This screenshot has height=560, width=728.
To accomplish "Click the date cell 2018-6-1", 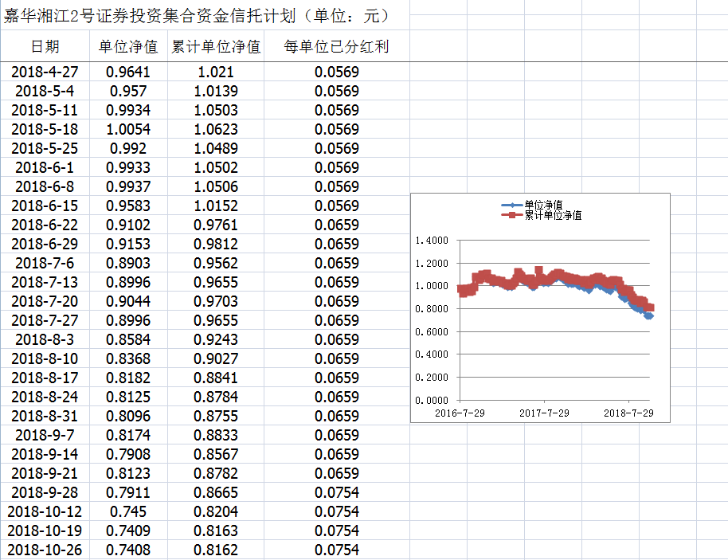I will 45,166.
